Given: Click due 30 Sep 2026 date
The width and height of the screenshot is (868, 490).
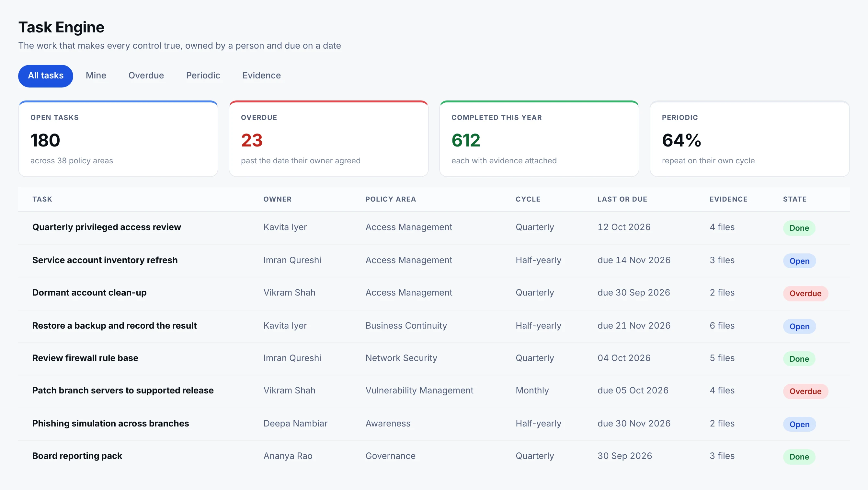Looking at the screenshot, I should pyautogui.click(x=634, y=292).
